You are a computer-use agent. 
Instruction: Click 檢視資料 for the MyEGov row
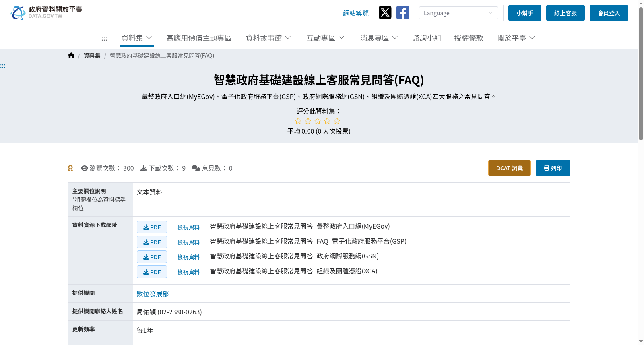coord(188,227)
